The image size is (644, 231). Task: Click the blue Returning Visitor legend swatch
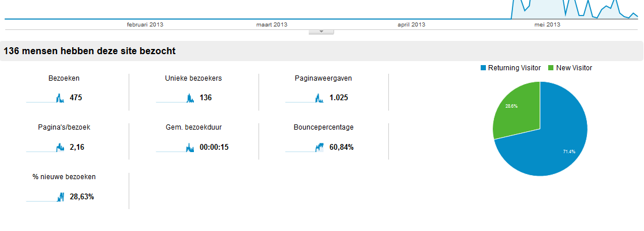(483, 68)
